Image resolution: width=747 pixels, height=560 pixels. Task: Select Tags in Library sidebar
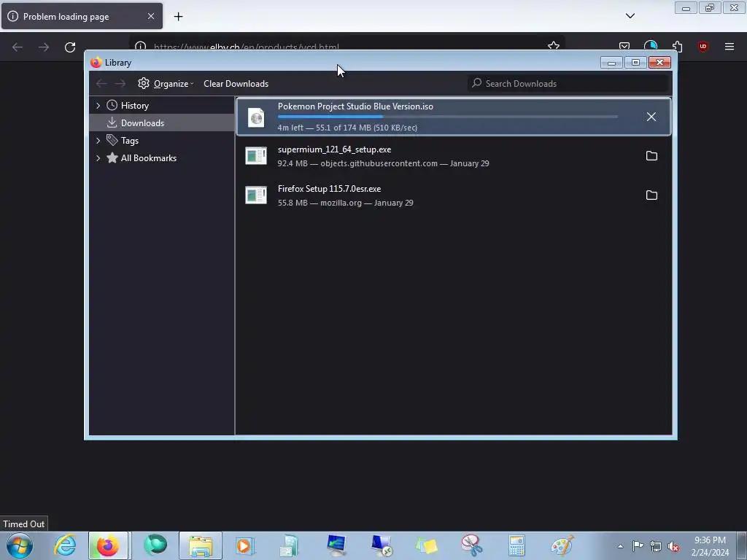coord(130,141)
